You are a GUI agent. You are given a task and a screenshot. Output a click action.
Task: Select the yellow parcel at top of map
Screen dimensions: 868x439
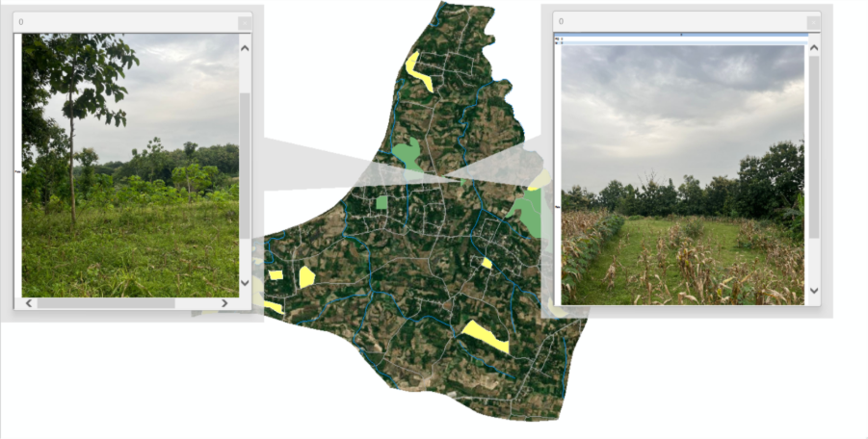tap(417, 71)
